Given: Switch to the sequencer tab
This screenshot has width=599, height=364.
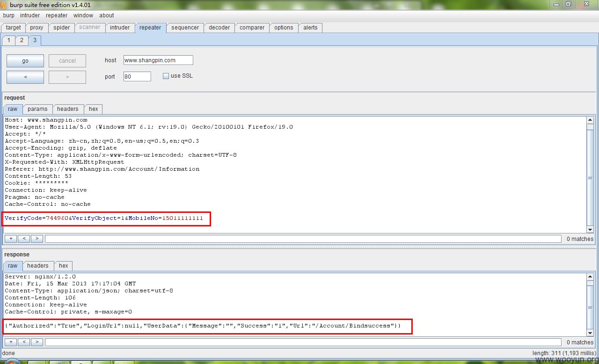Looking at the screenshot, I should 185,28.
